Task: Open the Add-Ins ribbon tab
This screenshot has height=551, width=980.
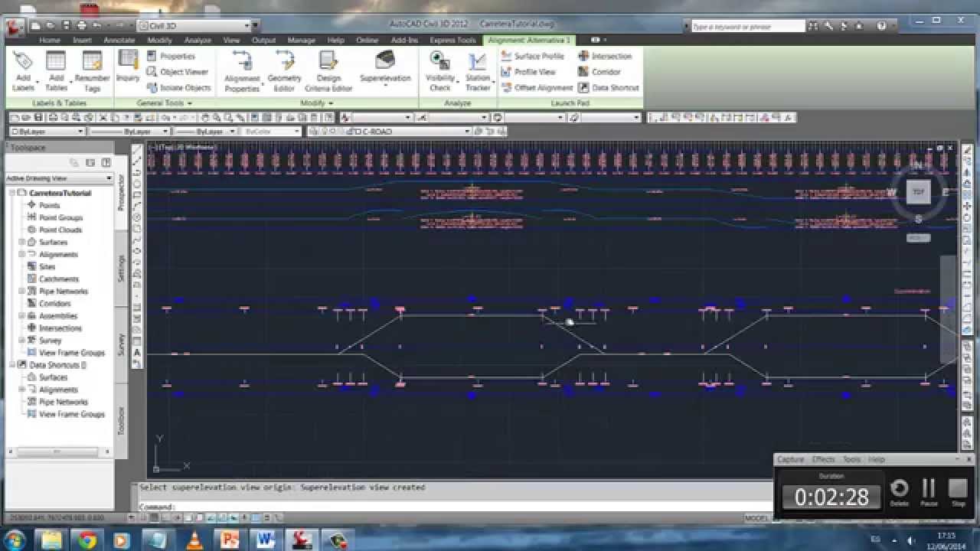Action: point(404,40)
